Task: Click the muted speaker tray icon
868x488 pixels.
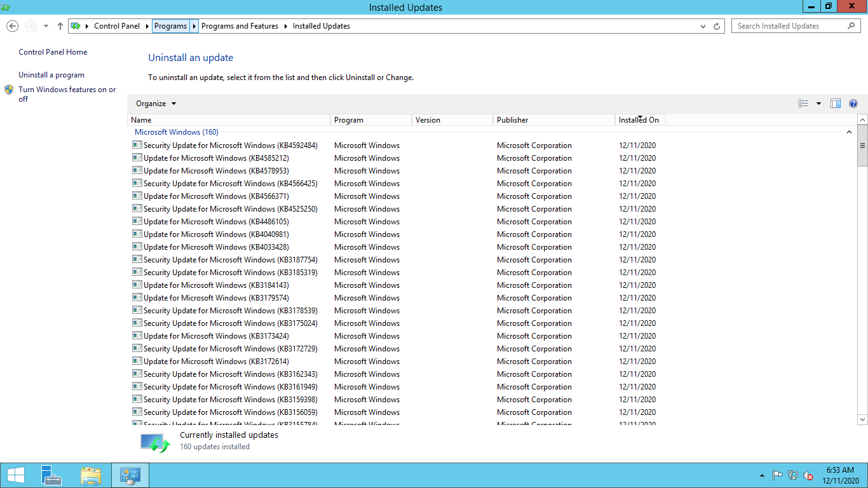Action: 808,475
